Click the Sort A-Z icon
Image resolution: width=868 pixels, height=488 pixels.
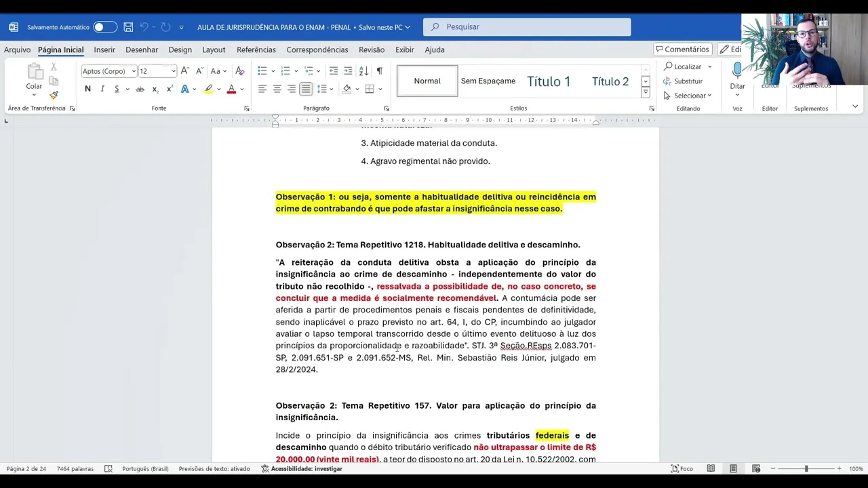tap(363, 71)
